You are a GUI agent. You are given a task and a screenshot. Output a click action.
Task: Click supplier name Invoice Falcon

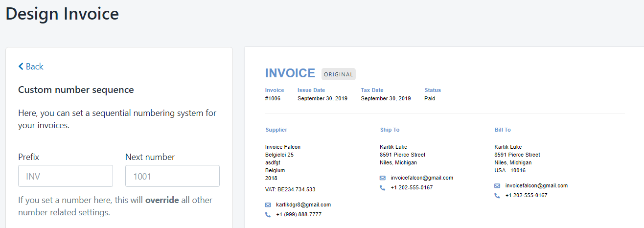[x=283, y=147]
